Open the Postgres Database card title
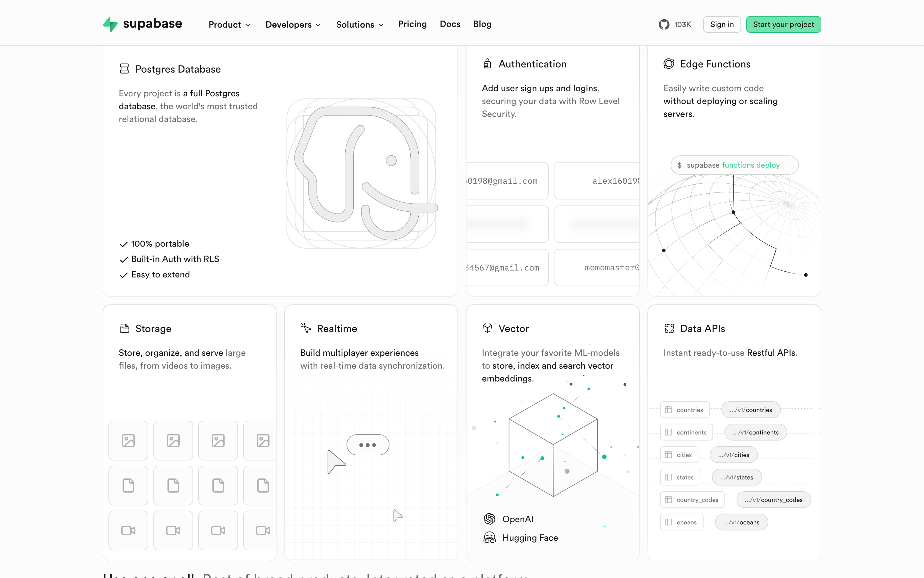 coord(178,69)
